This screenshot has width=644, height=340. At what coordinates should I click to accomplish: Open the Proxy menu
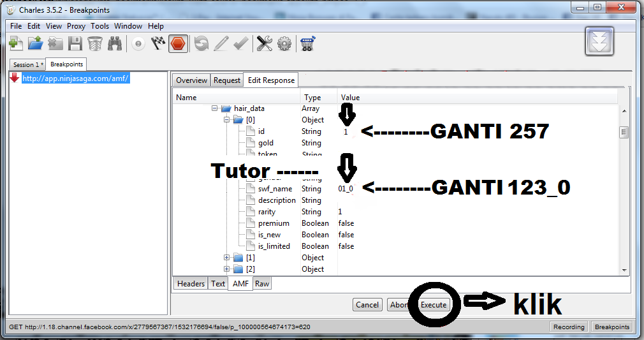tap(76, 26)
